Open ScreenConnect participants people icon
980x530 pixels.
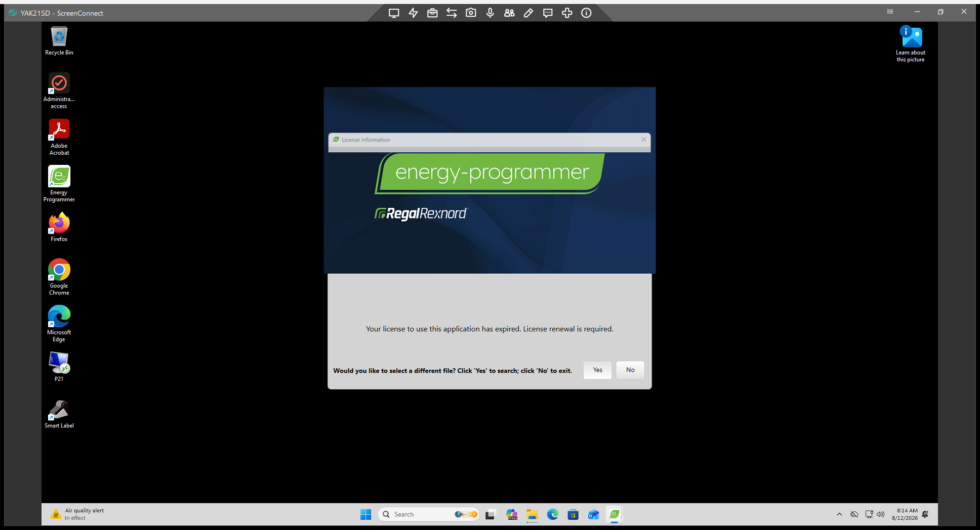[509, 13]
